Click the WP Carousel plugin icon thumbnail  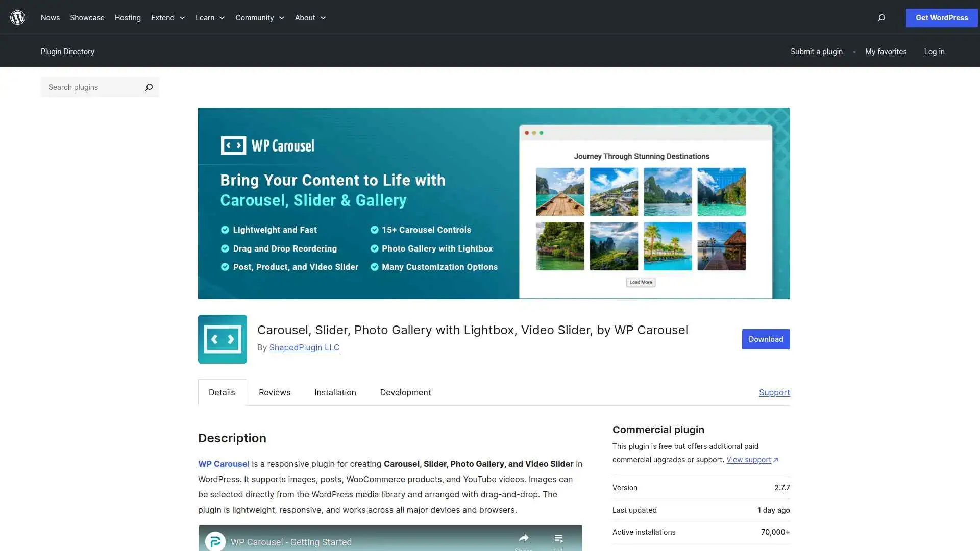click(x=222, y=339)
